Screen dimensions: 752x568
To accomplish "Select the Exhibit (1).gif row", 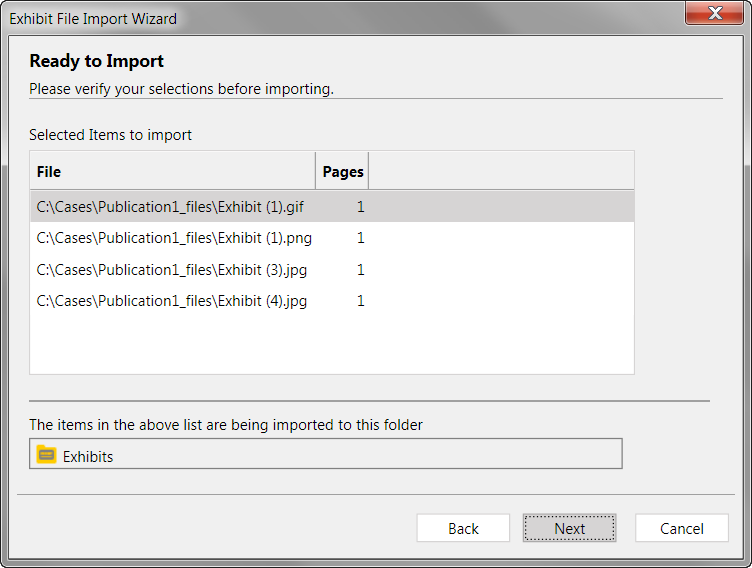I will (332, 207).
